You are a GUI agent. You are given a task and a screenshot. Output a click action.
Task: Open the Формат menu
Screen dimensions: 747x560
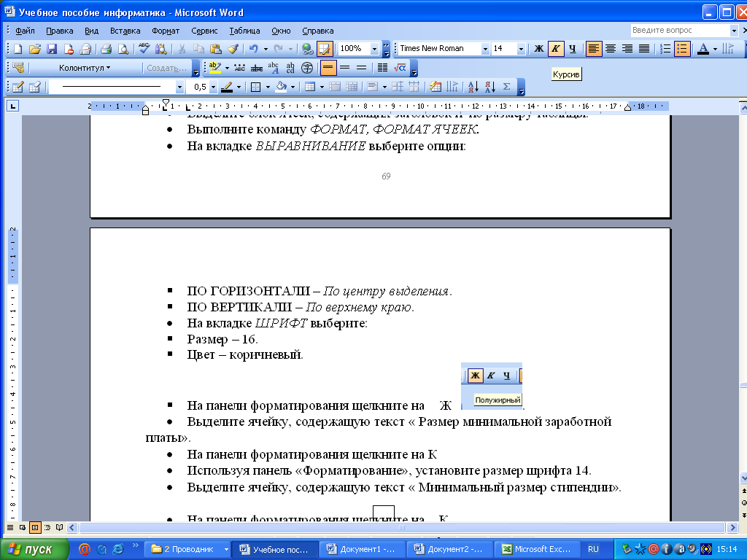tap(166, 31)
